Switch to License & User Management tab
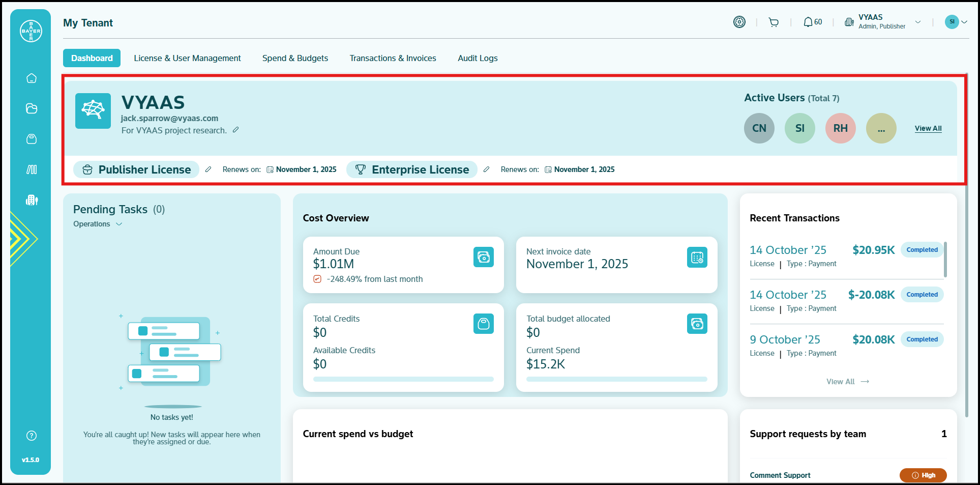Screen dimensions: 980x485 [187, 58]
